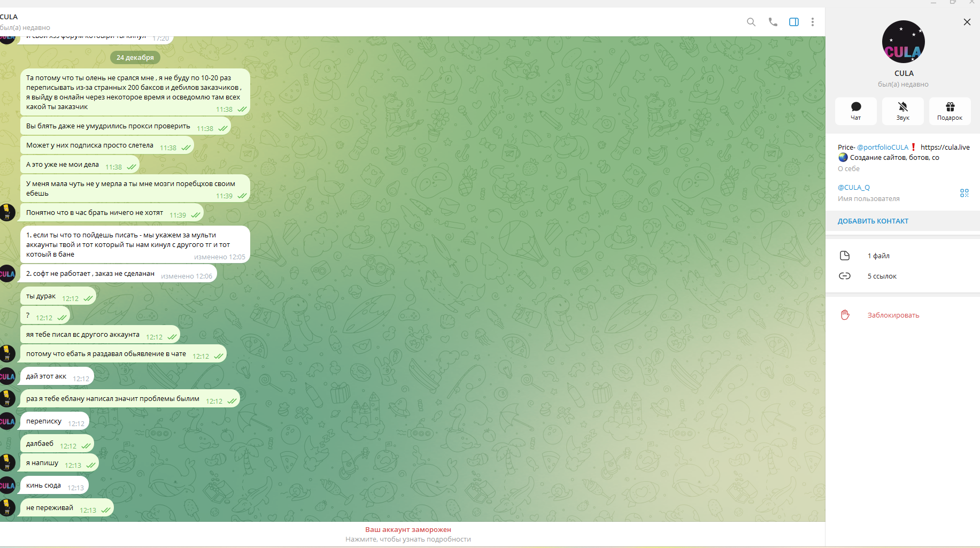Open the https://cula.live link
This screenshot has height=548, width=980.
[x=945, y=147]
